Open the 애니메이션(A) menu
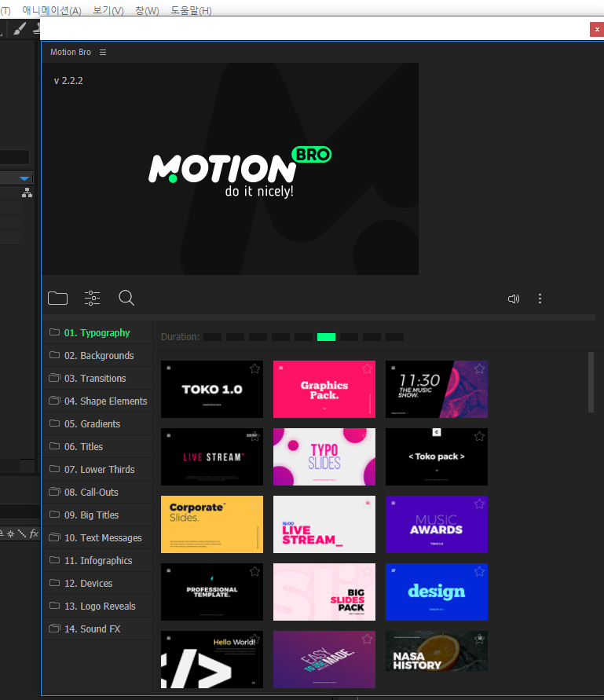 point(52,10)
